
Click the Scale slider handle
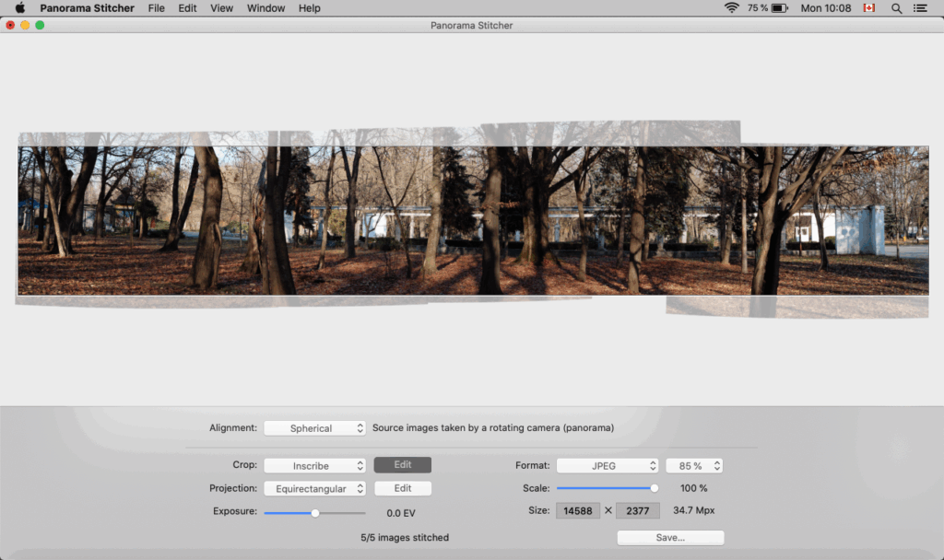655,488
